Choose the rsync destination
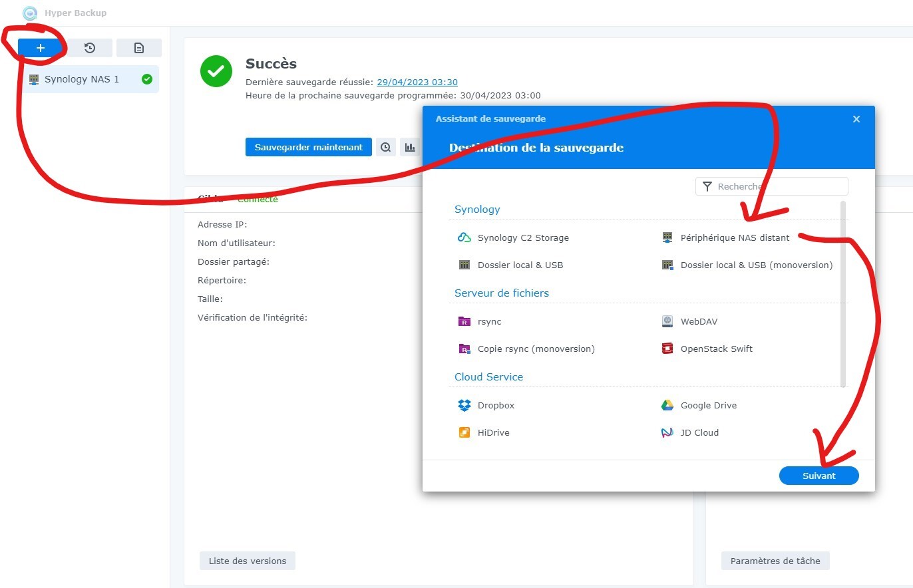Viewport: 913px width, 588px height. click(x=480, y=321)
